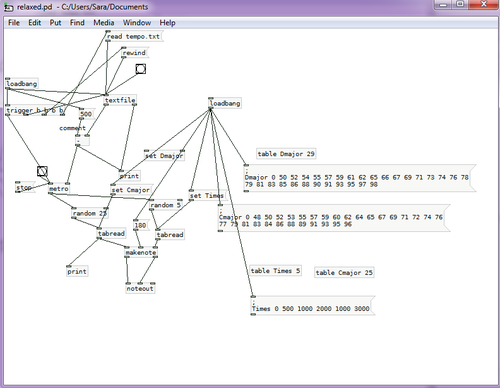Click the Pd icon in title bar
The width and height of the screenshot is (500, 388).
click(9, 7)
